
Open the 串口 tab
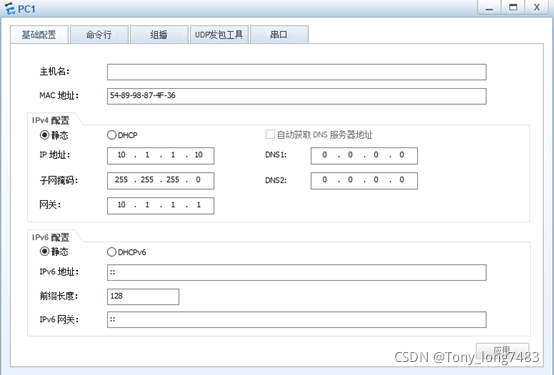pos(279,35)
